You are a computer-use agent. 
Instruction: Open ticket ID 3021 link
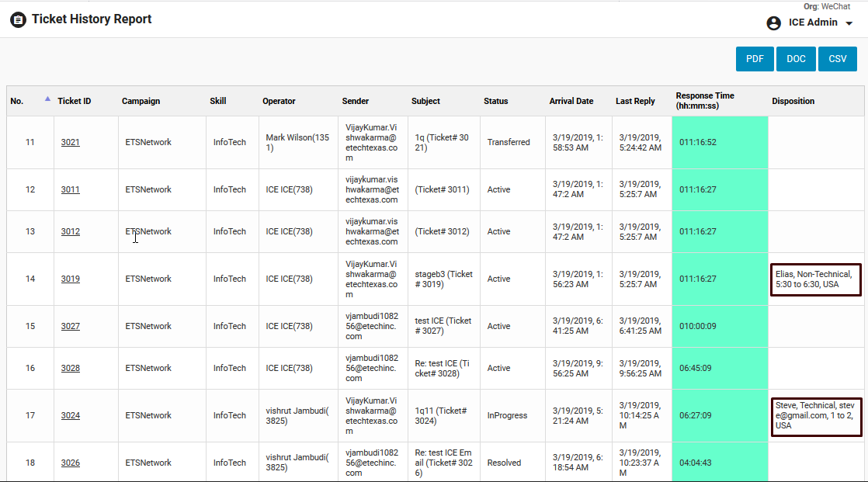pyautogui.click(x=71, y=142)
